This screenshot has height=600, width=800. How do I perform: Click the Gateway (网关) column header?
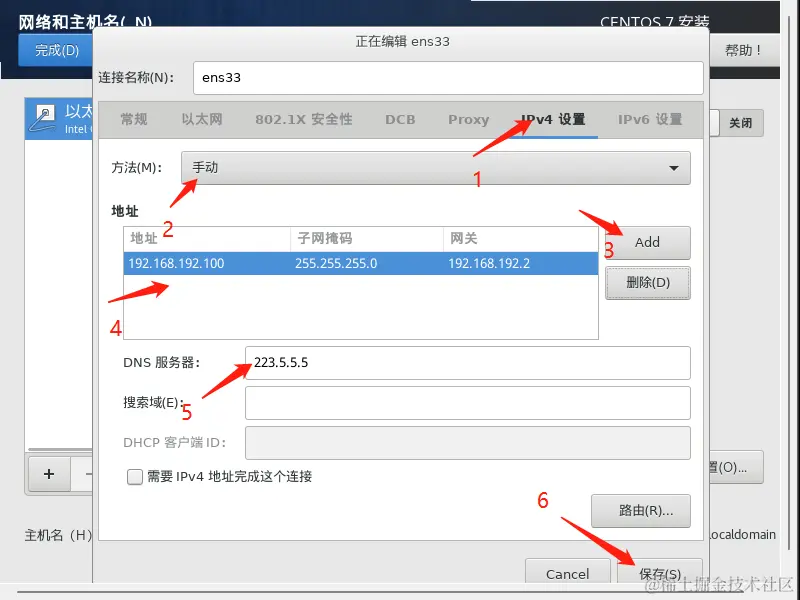520,239
